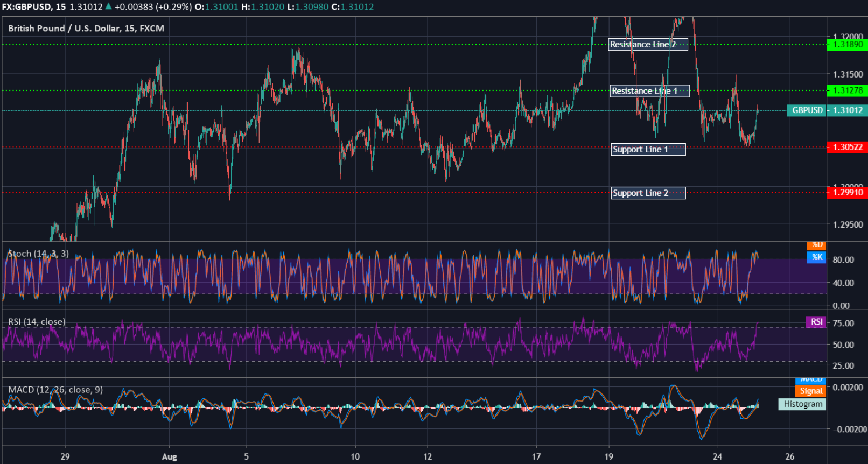Click the H:1.31020 high value in header

point(262,7)
